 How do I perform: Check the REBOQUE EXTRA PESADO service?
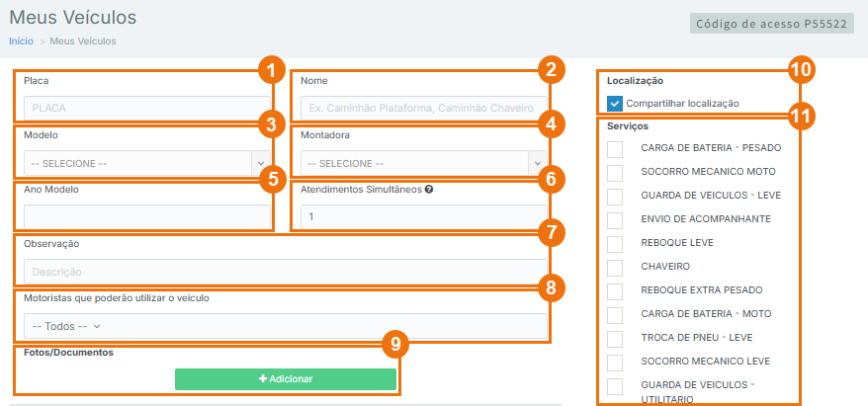tap(615, 290)
